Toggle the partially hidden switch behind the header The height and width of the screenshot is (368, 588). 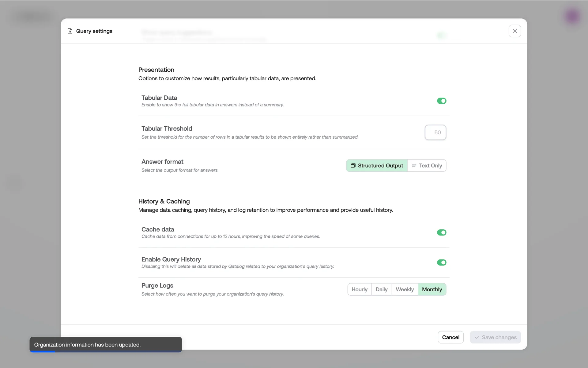(441, 36)
